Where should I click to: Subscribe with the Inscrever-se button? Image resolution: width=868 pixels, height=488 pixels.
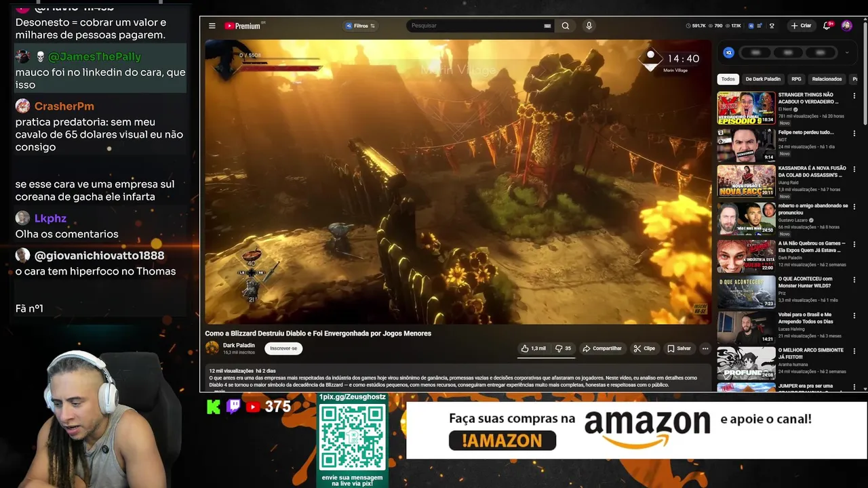pyautogui.click(x=283, y=348)
